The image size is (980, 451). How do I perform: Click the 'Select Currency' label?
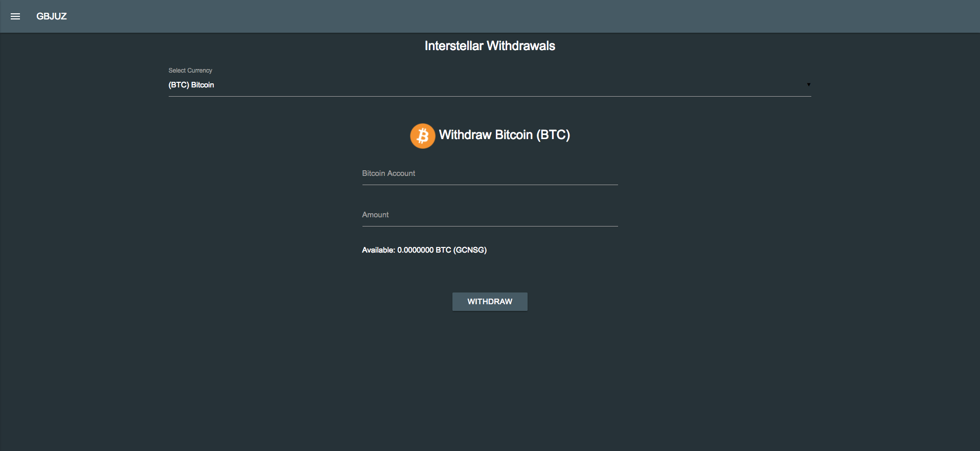pyautogui.click(x=190, y=71)
